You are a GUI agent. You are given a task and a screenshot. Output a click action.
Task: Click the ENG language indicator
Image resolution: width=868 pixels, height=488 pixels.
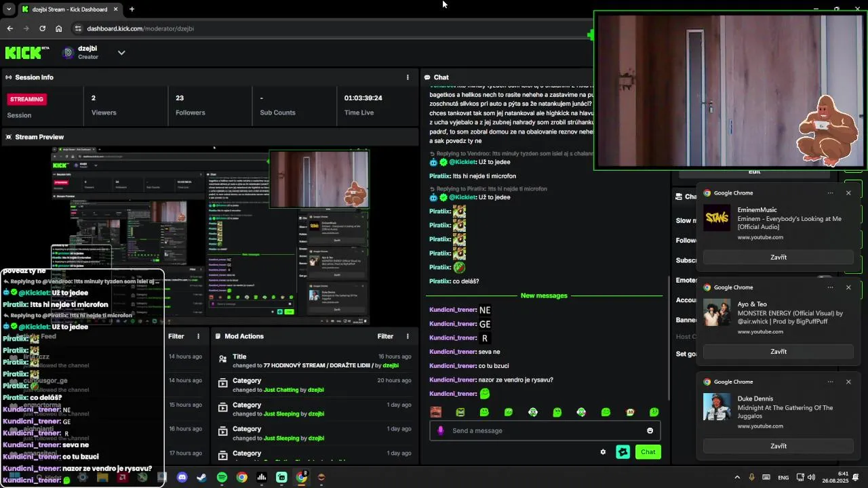click(783, 477)
